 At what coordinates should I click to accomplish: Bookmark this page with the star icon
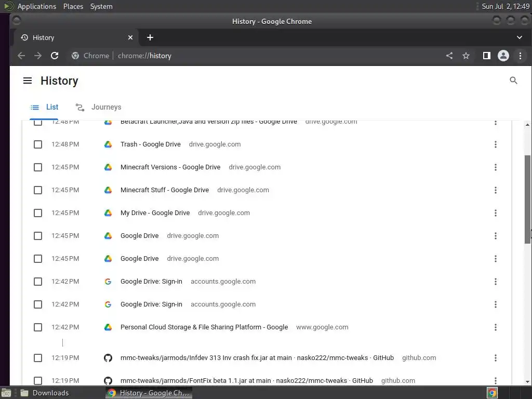coord(466,56)
